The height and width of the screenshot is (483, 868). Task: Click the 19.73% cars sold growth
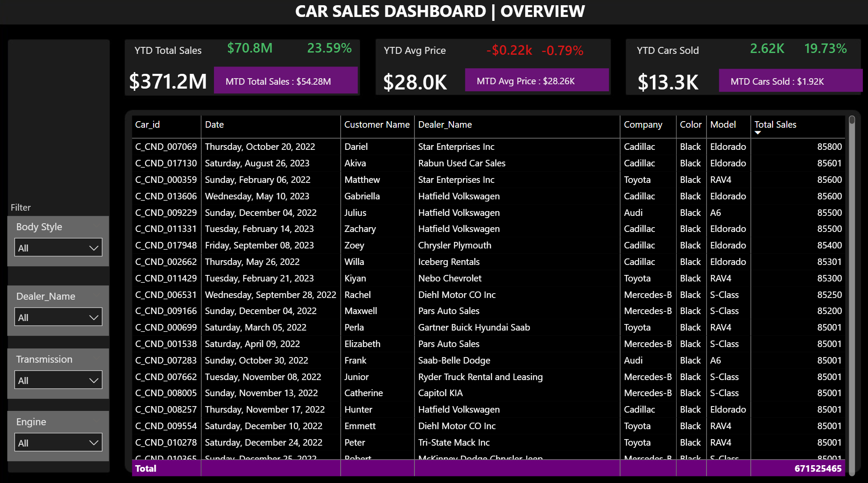tap(825, 48)
